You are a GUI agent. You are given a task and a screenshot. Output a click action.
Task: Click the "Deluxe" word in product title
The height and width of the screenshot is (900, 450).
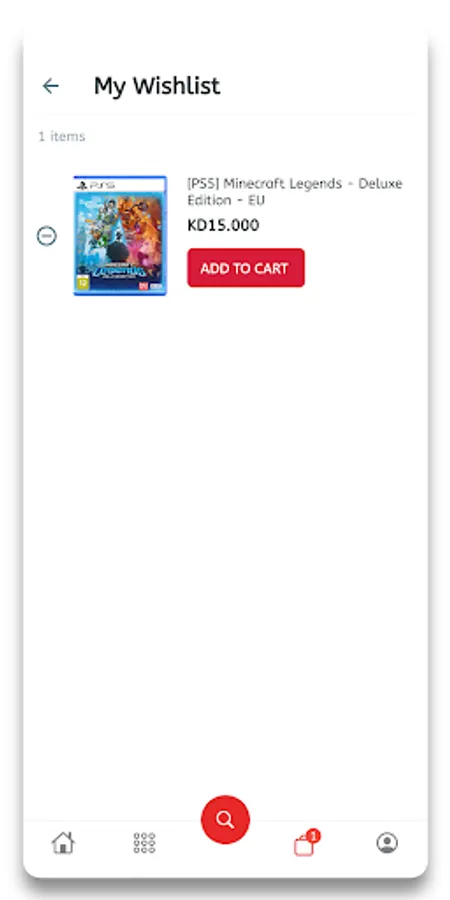(380, 184)
